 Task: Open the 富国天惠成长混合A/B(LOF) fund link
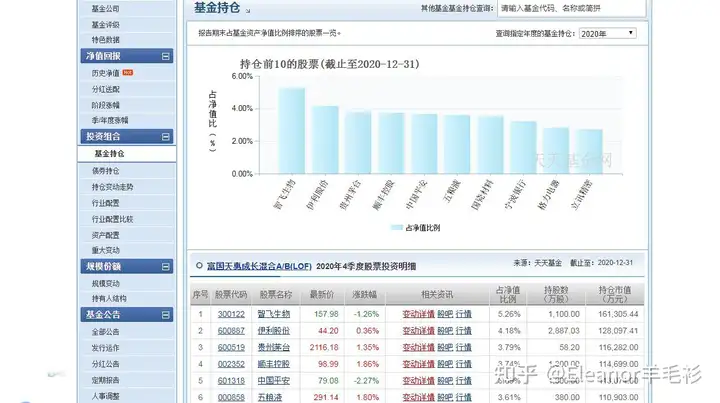click(x=259, y=266)
